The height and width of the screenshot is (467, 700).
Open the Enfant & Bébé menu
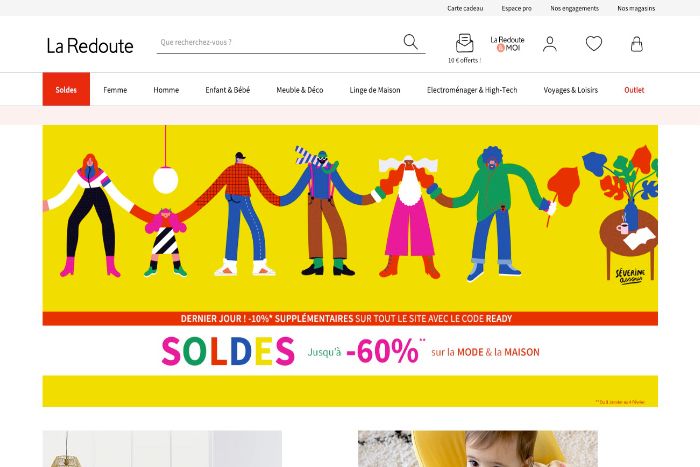tap(228, 90)
